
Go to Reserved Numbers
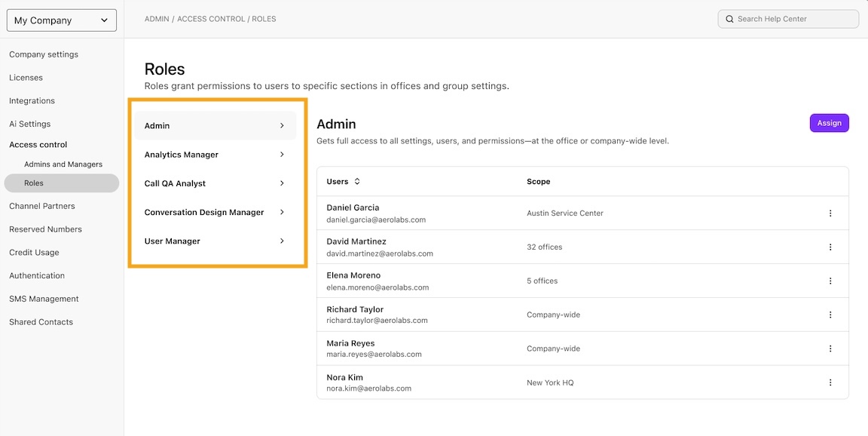coord(45,229)
